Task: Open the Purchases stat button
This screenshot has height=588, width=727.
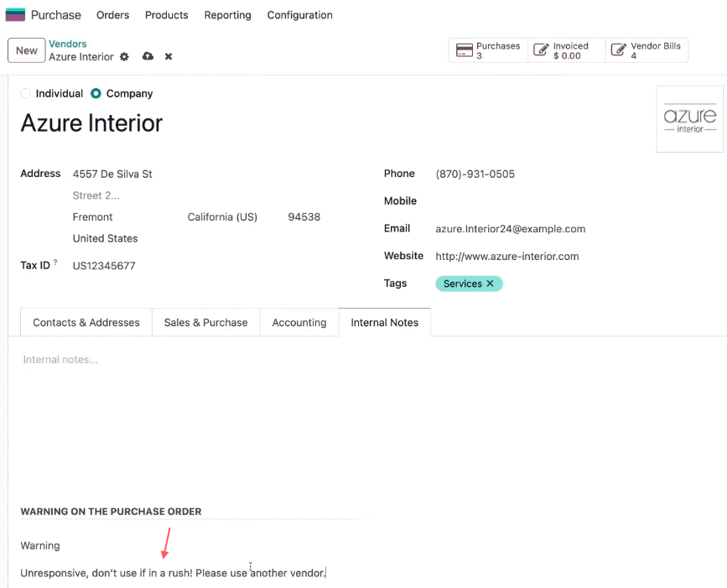Action: coord(488,50)
